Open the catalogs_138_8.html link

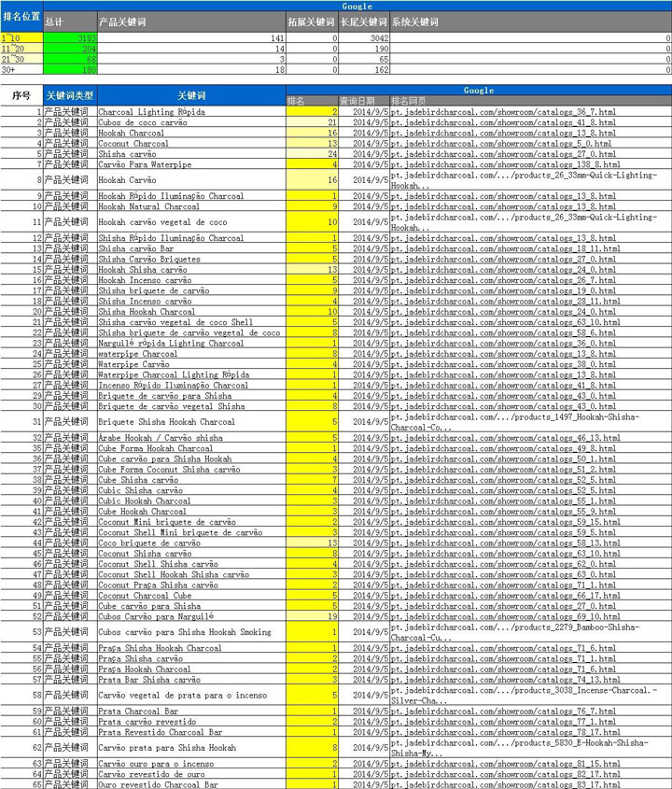(x=504, y=164)
